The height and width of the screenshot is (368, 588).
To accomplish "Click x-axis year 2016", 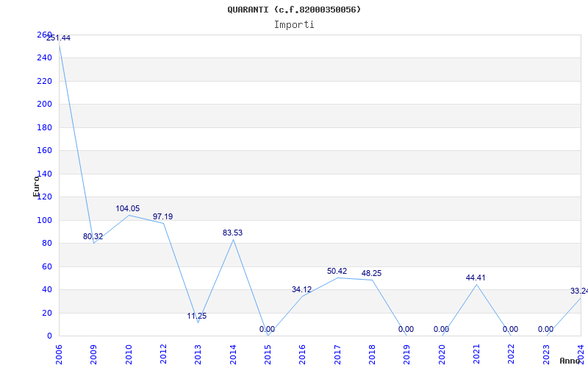I will (302, 354).
